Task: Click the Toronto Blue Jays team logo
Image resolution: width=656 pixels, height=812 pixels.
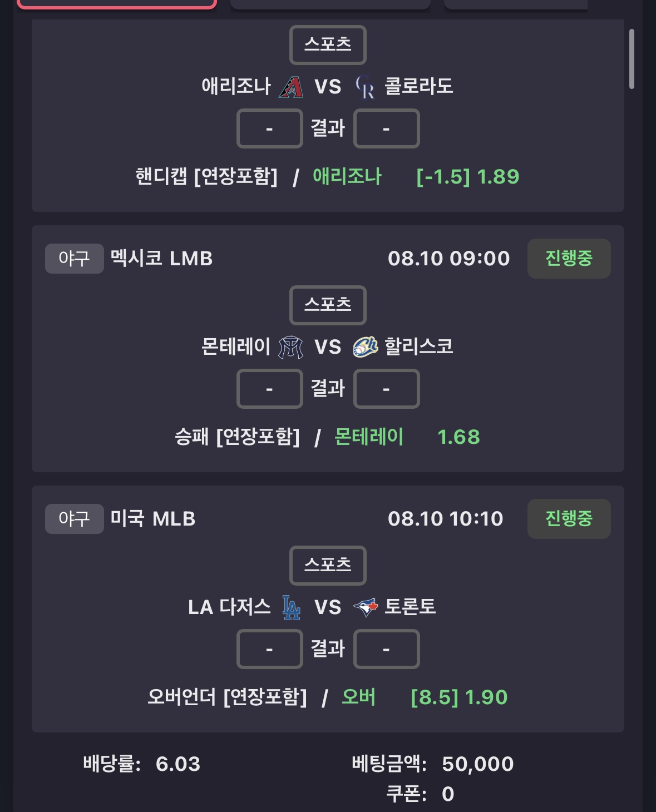Action: [366, 607]
